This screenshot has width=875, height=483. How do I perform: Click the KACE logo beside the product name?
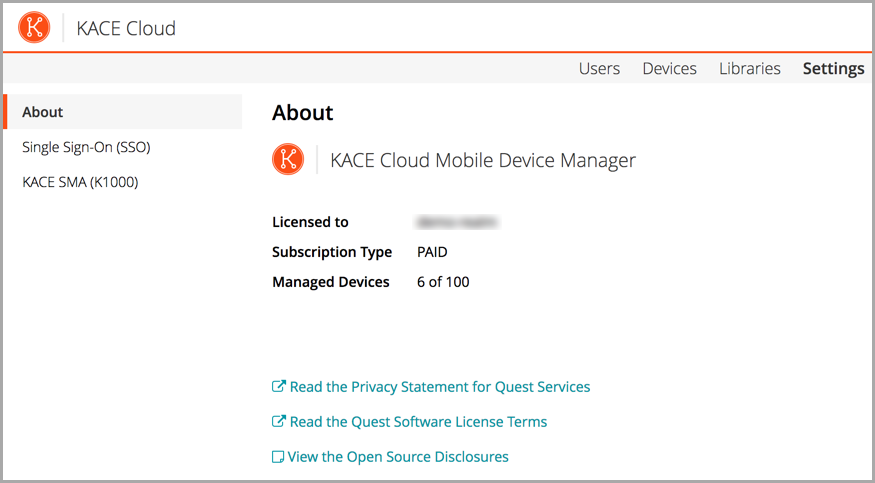(288, 160)
